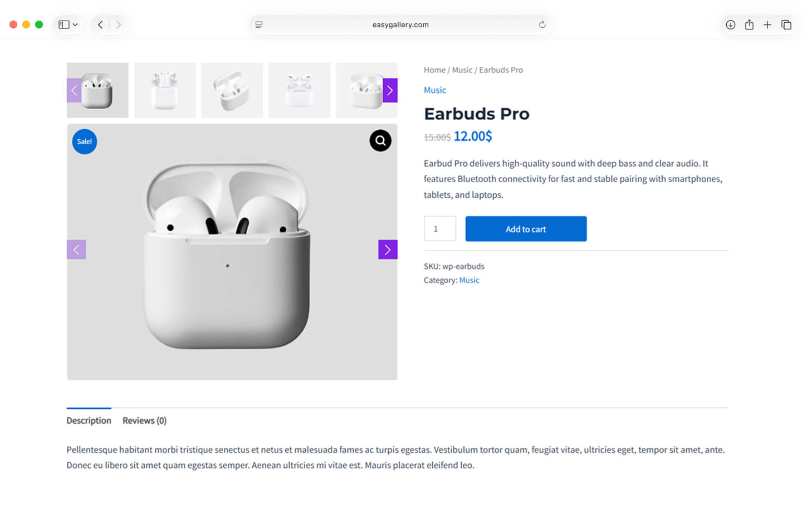Go to next main gallery image

(x=388, y=250)
